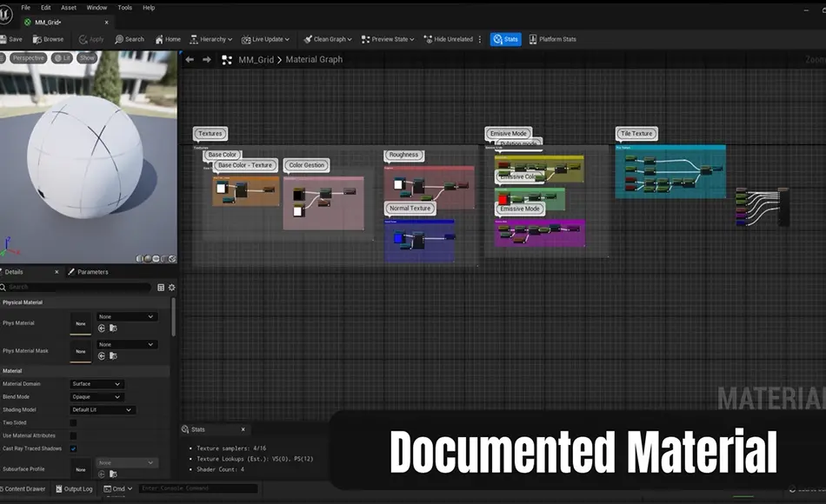Open the Shading Model dropdown
Image resolution: width=826 pixels, height=504 pixels.
[x=102, y=409]
